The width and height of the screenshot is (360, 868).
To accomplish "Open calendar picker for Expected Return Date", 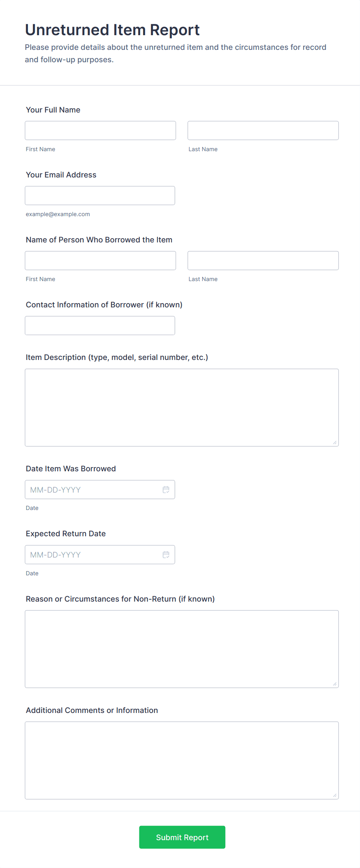I will tap(166, 554).
